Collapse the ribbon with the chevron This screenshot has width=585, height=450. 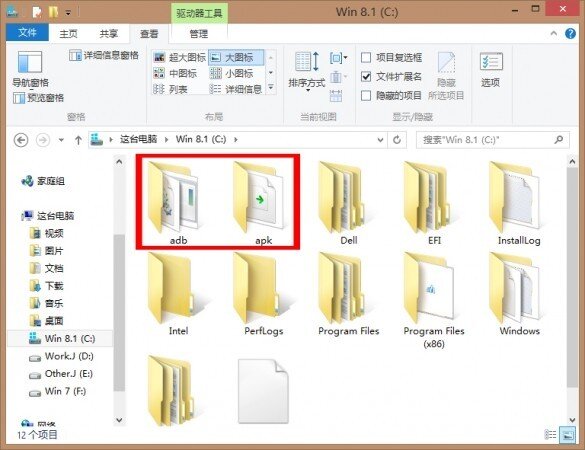554,34
